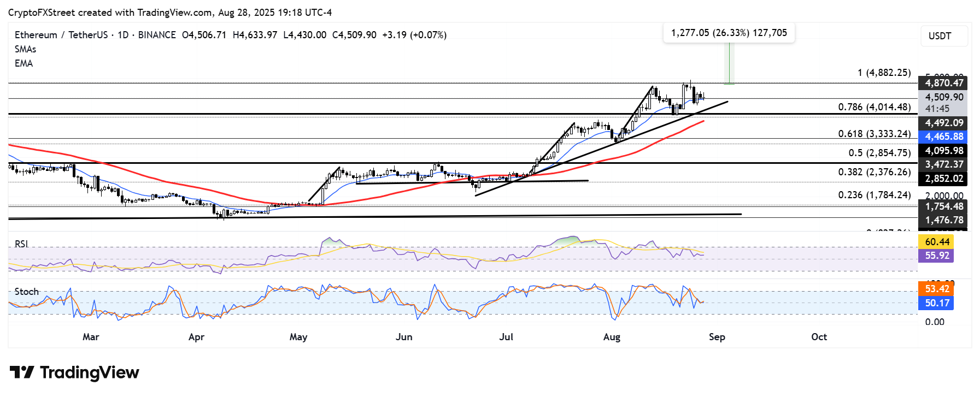Click the purple RSI value tag 55.92

point(937,256)
